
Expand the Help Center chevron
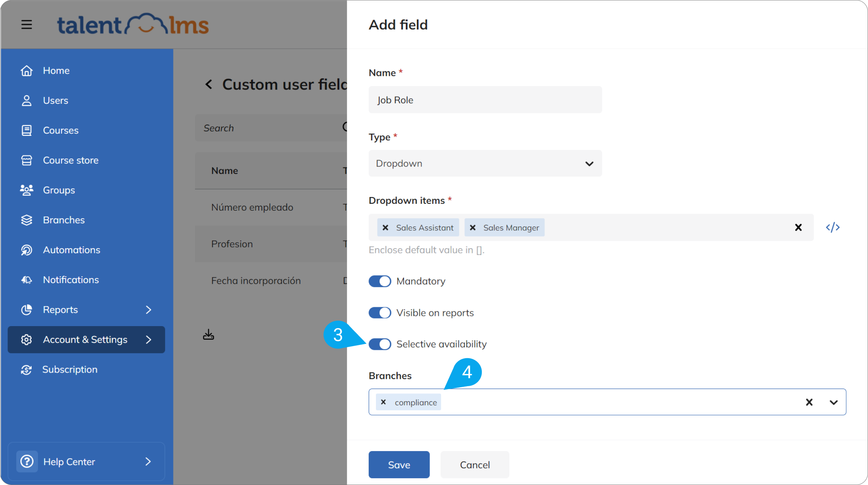coord(148,462)
